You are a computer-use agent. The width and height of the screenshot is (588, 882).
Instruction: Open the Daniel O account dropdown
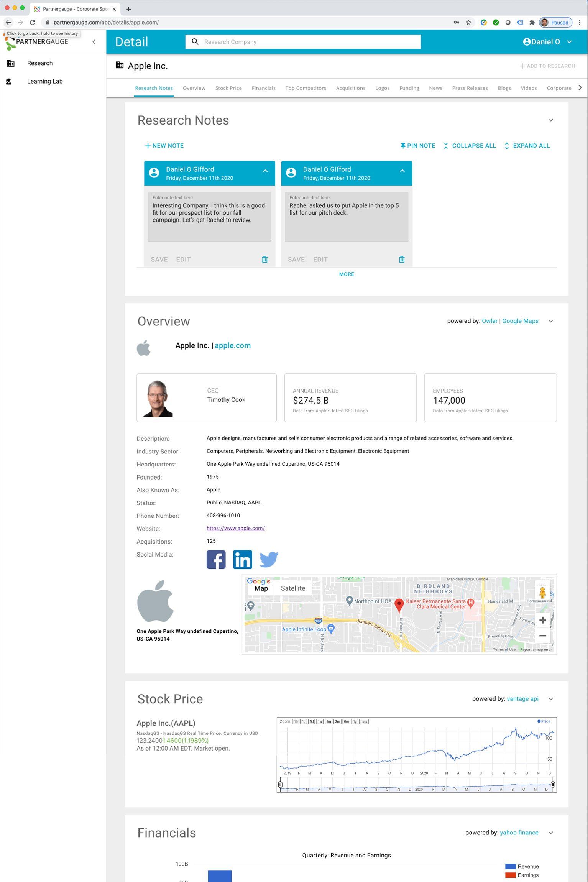pos(569,42)
